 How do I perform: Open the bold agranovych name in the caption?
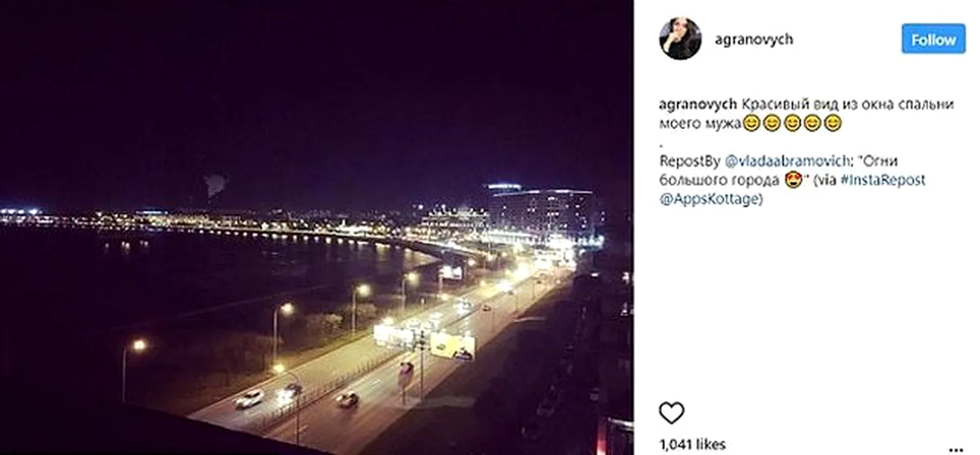point(698,105)
